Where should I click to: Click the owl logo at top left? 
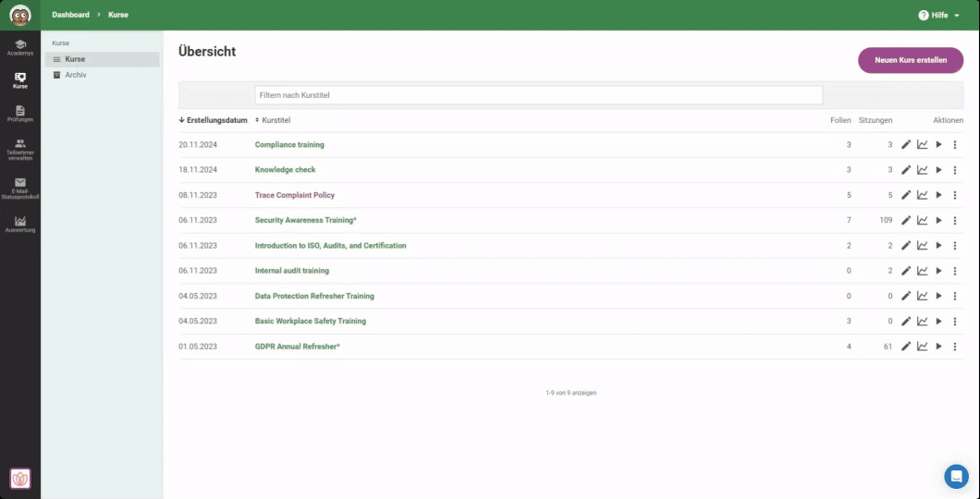pos(20,15)
